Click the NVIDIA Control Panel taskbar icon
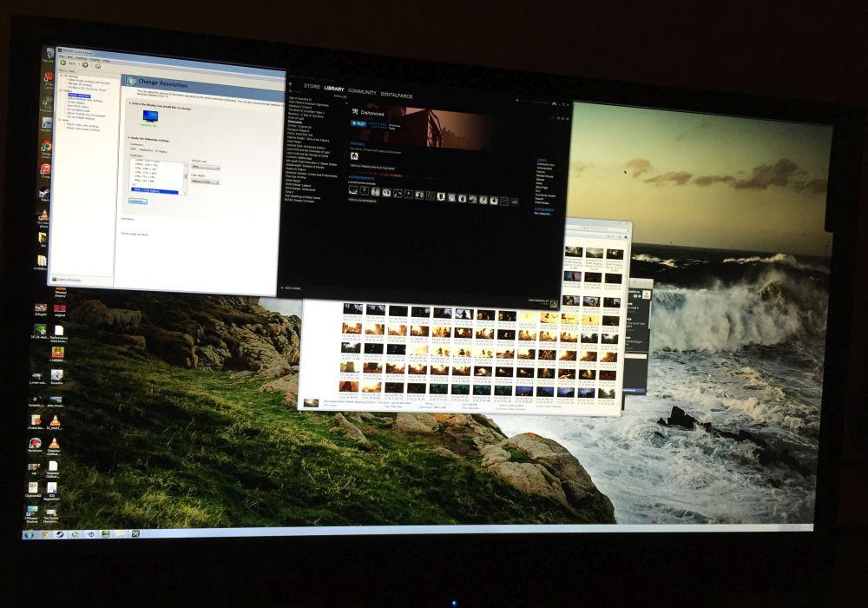This screenshot has height=608, width=868. coord(105,534)
